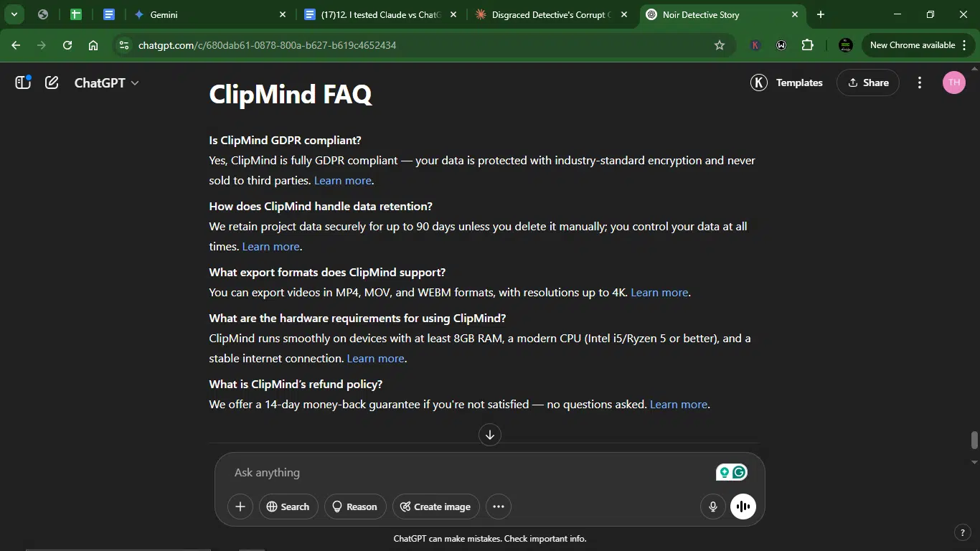Follow Learn more link under GDPR answer

coord(343,181)
